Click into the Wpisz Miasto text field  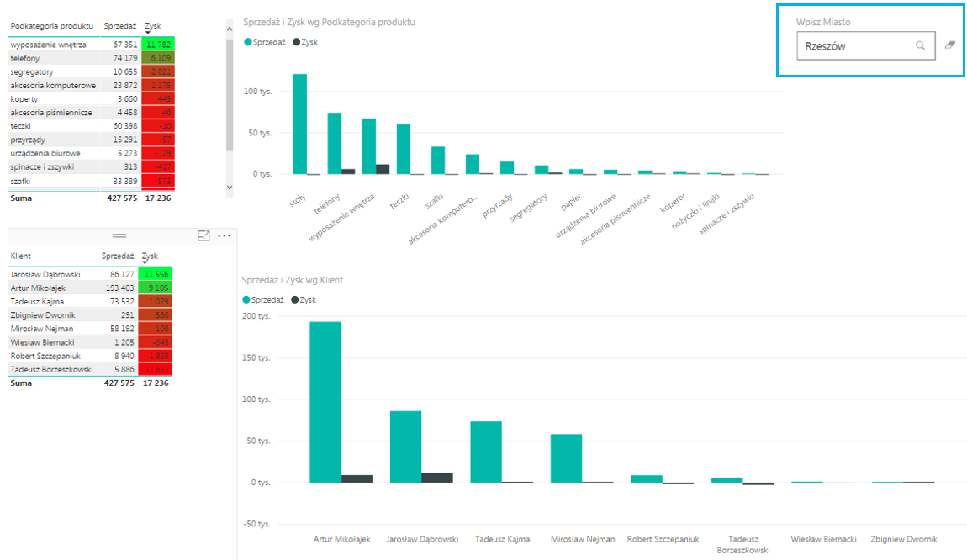pos(853,46)
